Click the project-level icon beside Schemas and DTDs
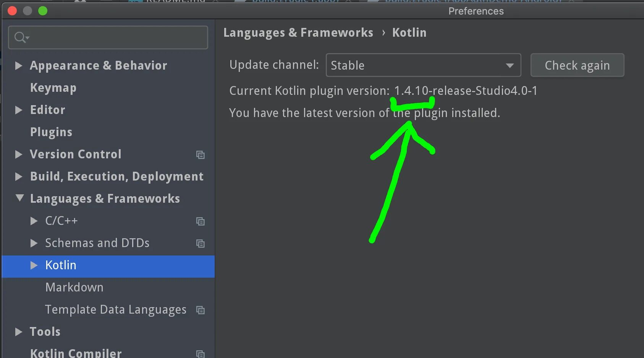 (201, 243)
